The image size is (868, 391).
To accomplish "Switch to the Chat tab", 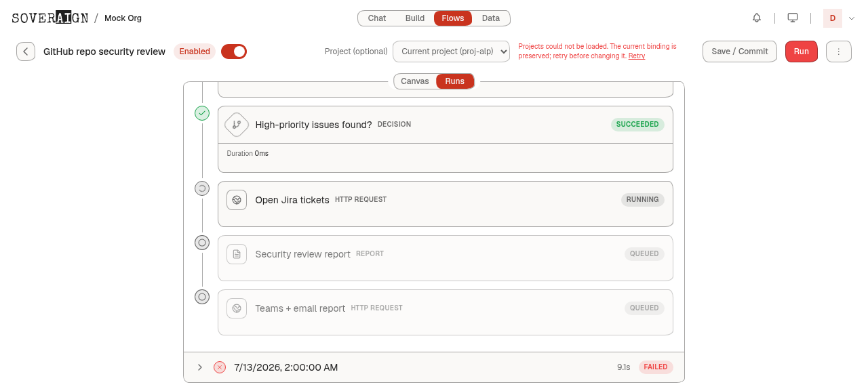I will [377, 18].
